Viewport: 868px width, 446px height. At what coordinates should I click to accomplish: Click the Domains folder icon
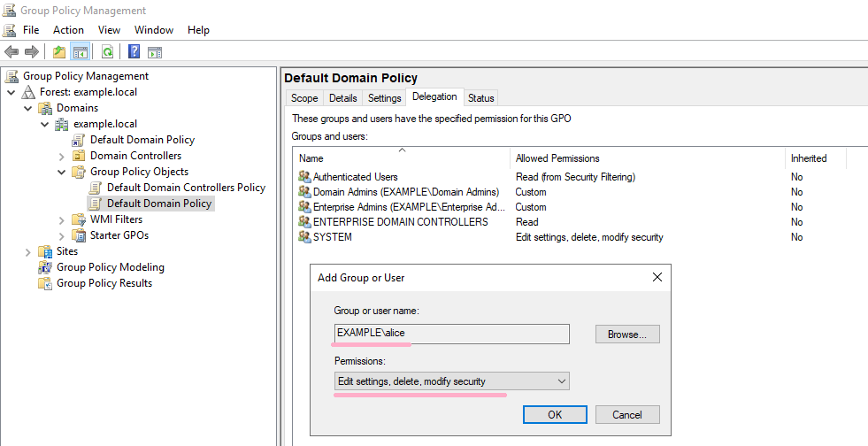[45, 108]
